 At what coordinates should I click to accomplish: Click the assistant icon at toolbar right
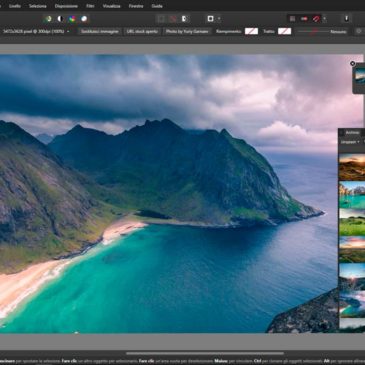pos(346,19)
